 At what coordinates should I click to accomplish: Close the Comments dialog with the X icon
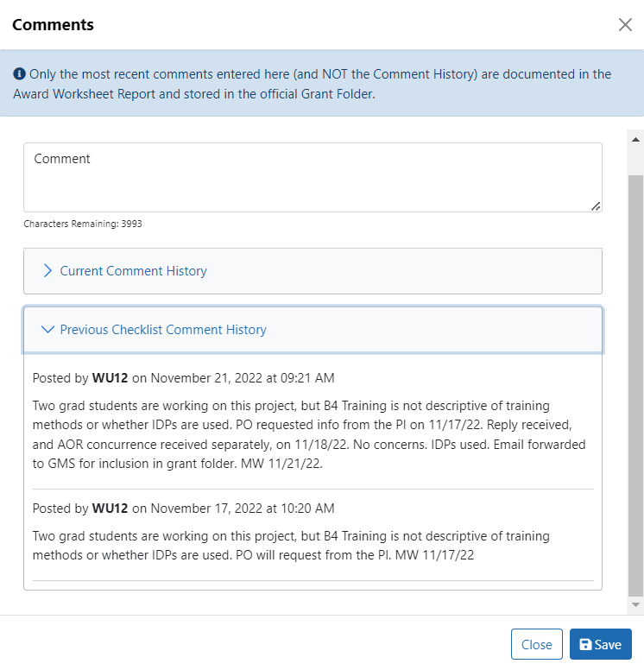pos(625,25)
